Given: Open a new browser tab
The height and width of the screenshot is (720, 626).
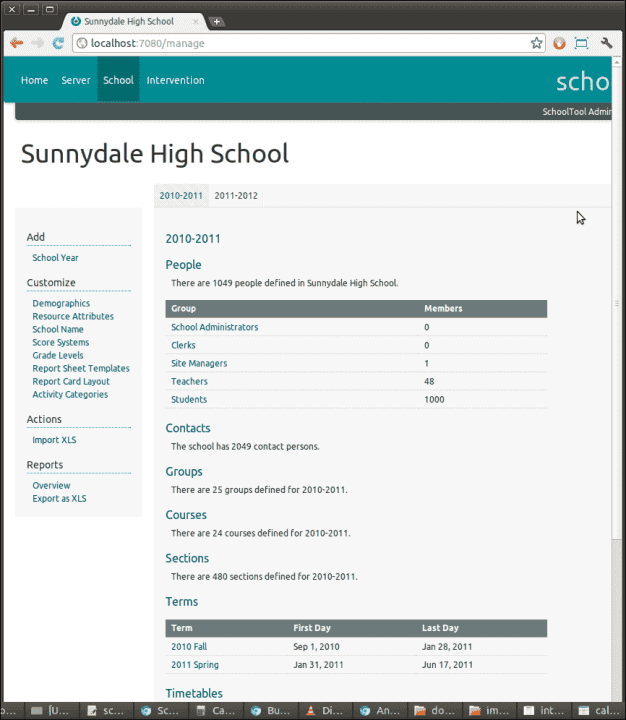Looking at the screenshot, I should point(216,22).
